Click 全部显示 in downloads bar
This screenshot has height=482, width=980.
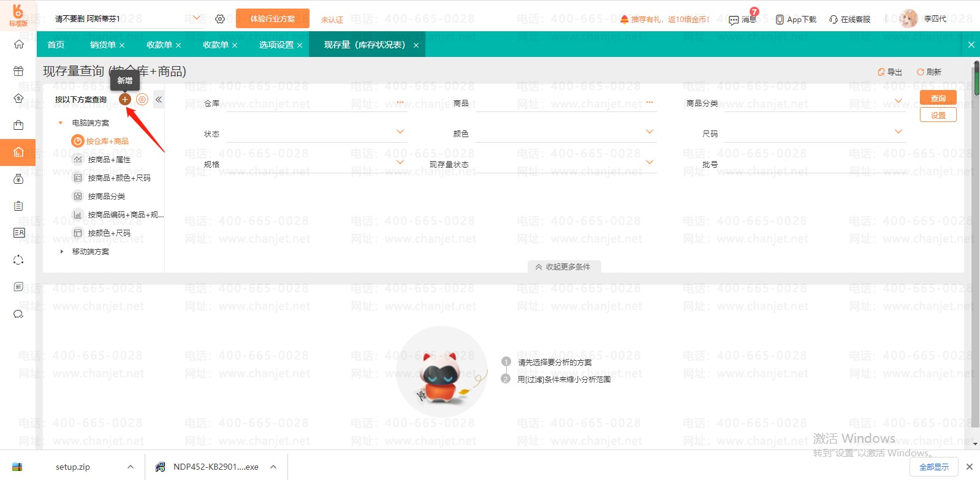(x=934, y=467)
